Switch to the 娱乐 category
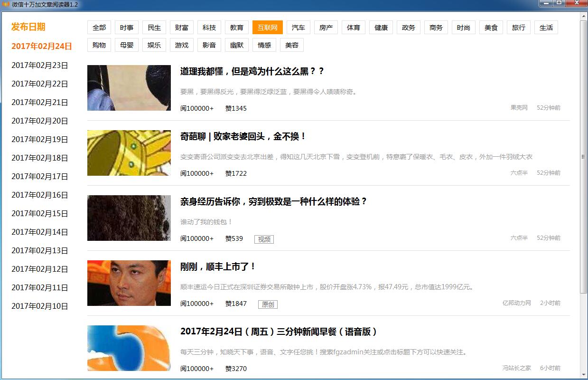 [x=154, y=45]
